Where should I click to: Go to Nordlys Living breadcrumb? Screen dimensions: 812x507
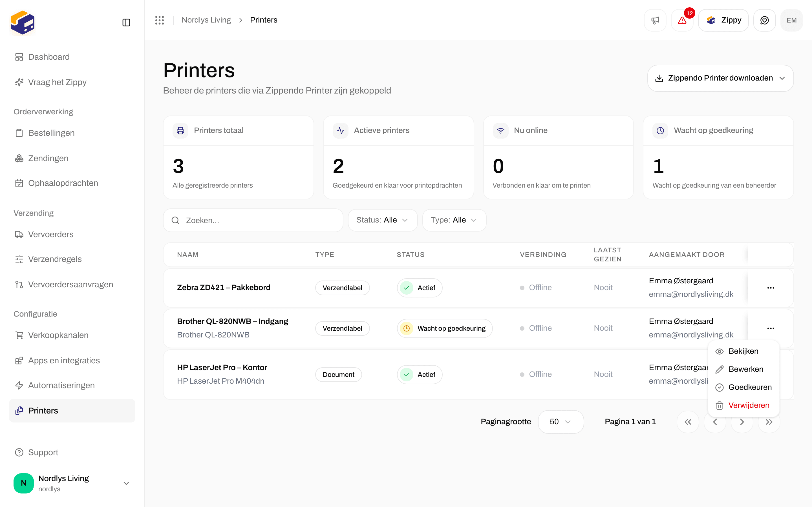pos(206,20)
